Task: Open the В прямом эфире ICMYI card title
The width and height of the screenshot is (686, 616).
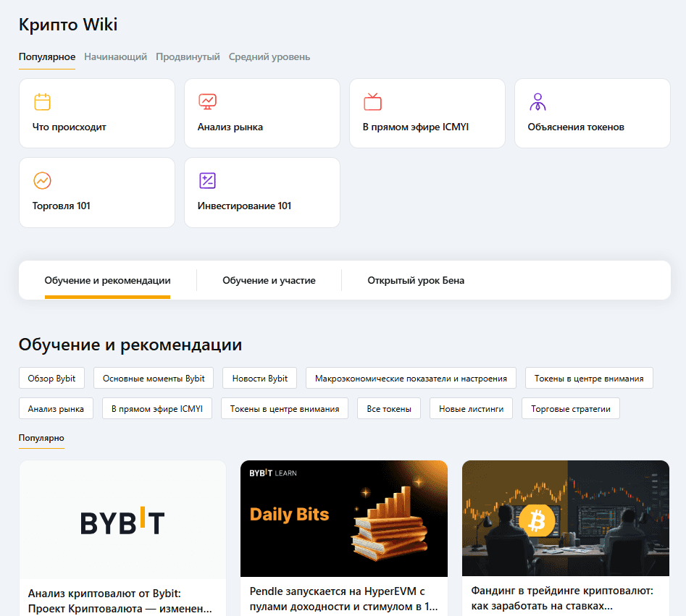Action: pyautogui.click(x=416, y=127)
